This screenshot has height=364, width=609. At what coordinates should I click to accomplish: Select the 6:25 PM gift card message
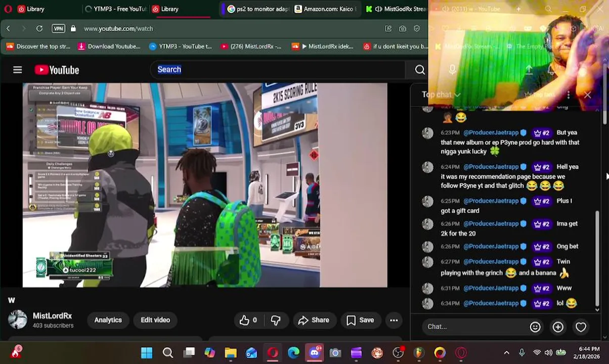coord(506,205)
